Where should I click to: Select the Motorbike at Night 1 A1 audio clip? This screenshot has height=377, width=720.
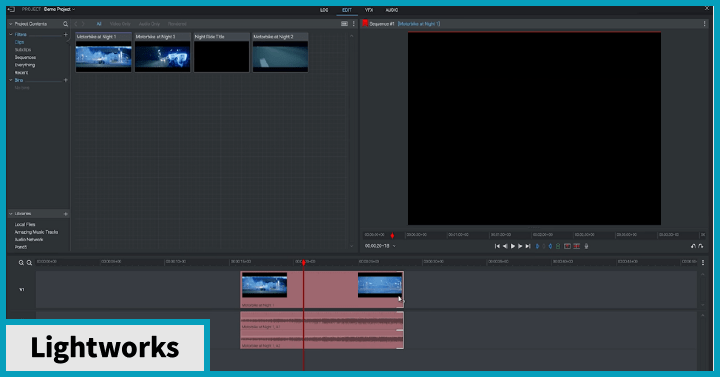[x=322, y=321]
